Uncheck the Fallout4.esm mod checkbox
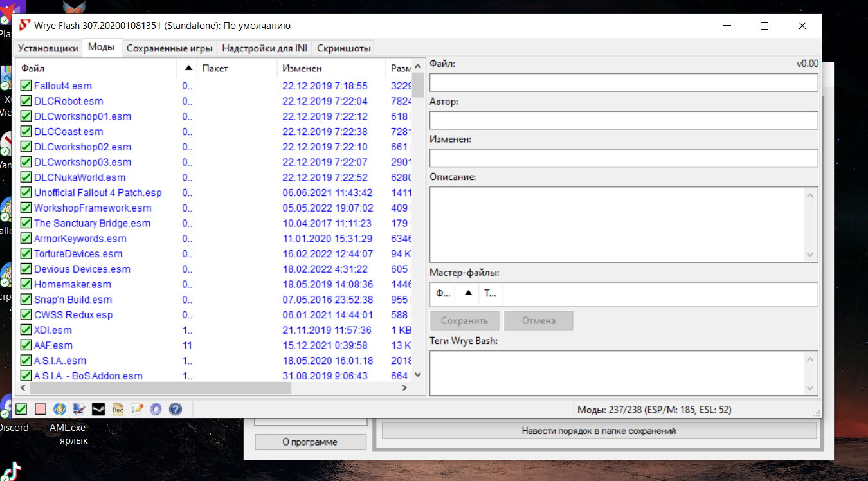Image resolution: width=868 pixels, height=481 pixels. click(26, 86)
